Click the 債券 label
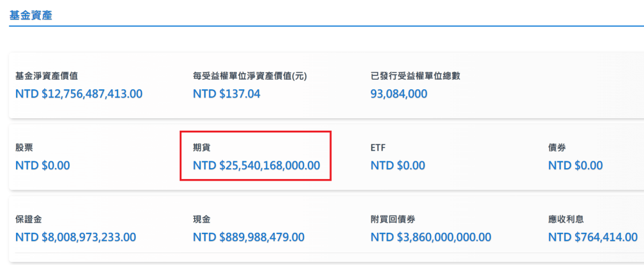Screen dimensions: 644x265 (557, 147)
